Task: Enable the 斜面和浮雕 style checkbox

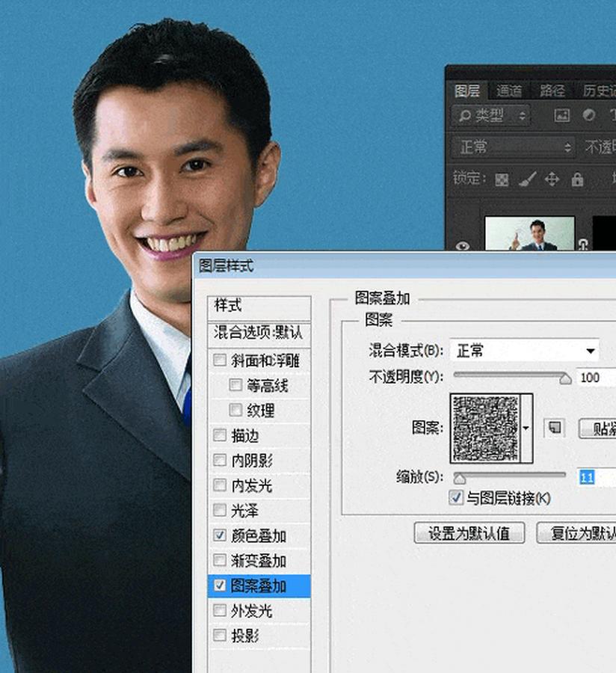Action: [x=220, y=360]
